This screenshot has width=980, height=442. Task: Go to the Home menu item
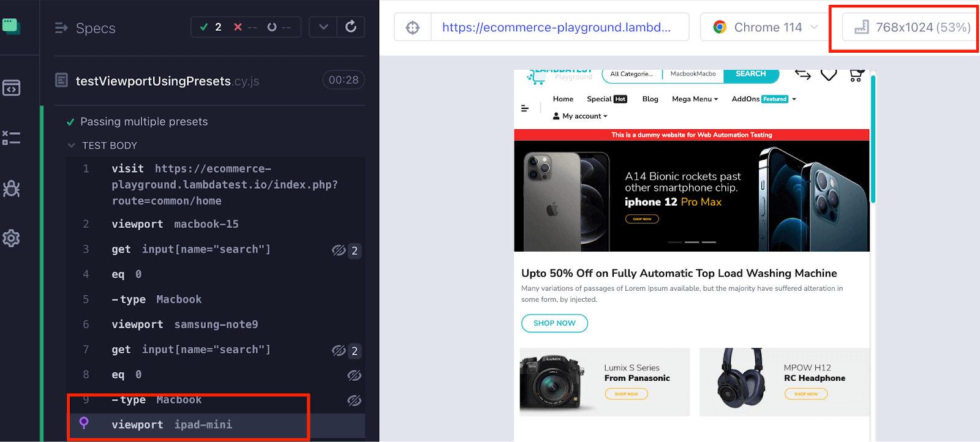[x=563, y=99]
